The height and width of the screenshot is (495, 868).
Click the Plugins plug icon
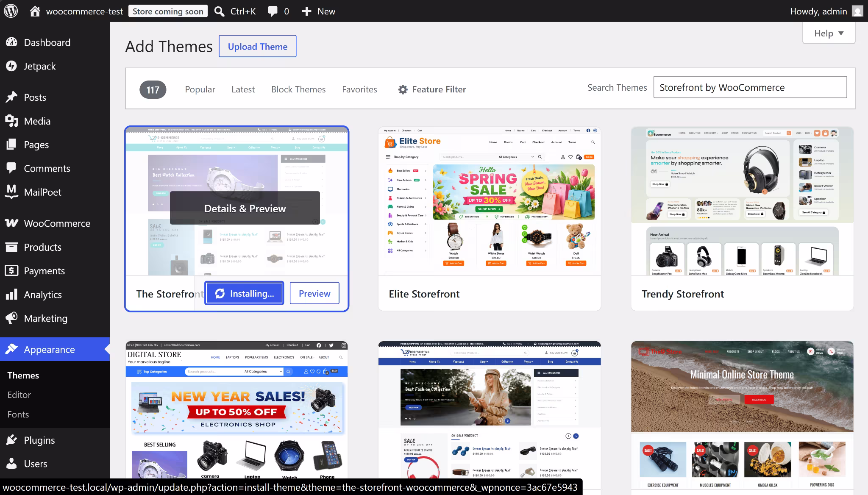(11, 440)
